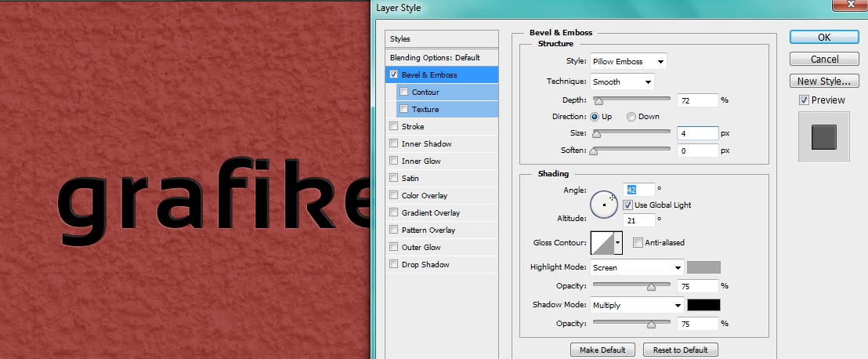The width and height of the screenshot is (868, 359).
Task: Click the Make Default button
Action: (x=602, y=350)
